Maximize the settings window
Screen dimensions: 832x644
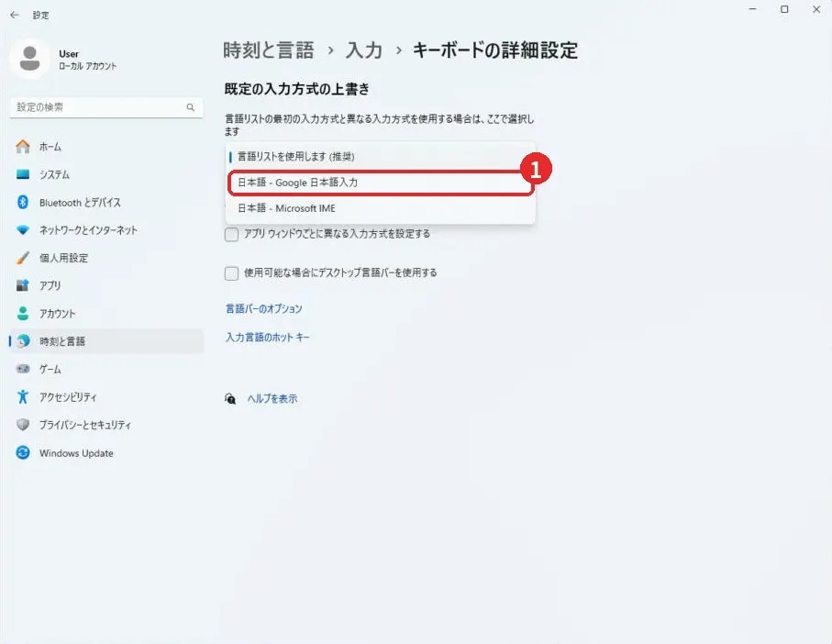pos(784,9)
